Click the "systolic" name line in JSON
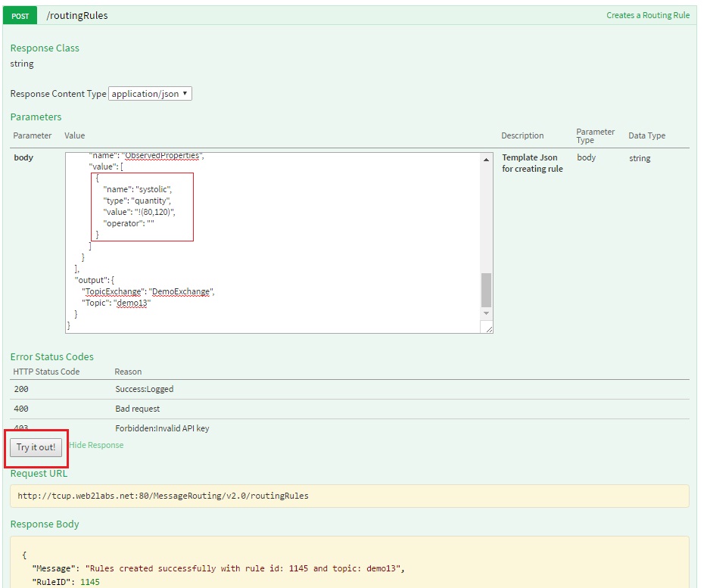The height and width of the screenshot is (588, 710). (138, 189)
